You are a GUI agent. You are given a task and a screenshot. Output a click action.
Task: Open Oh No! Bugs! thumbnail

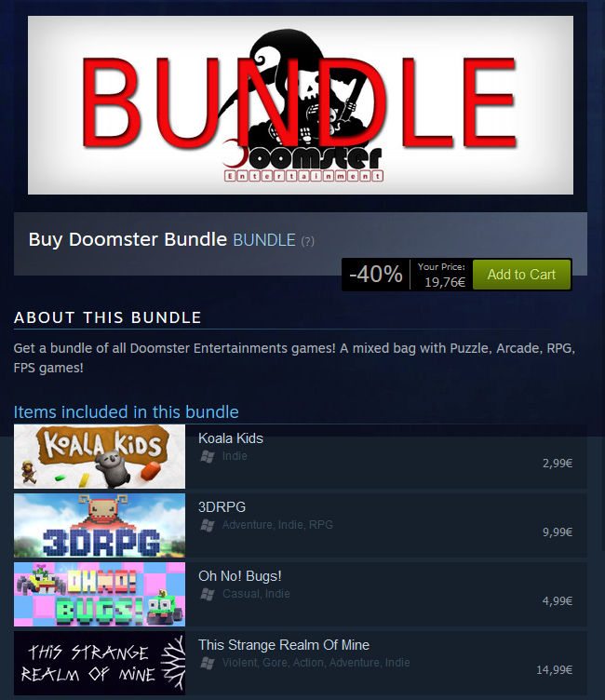100,594
